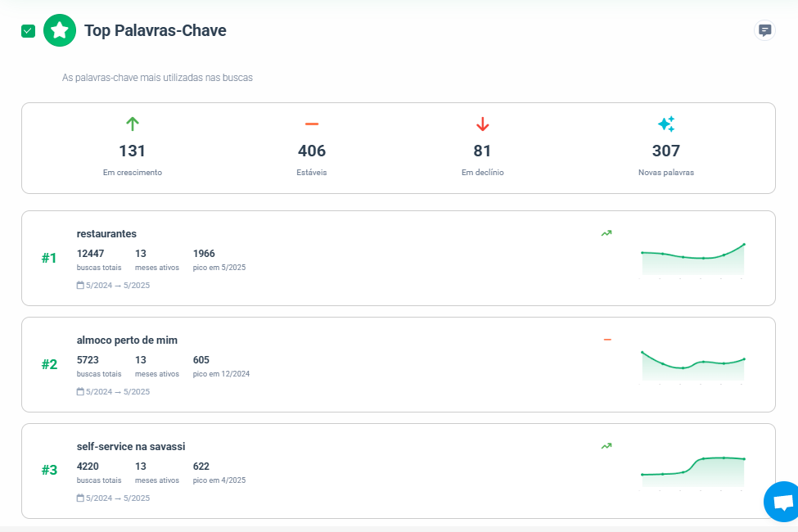Viewport: 798px width, 532px height.
Task: Select the 307 Novas palavras stat
Action: [666, 151]
